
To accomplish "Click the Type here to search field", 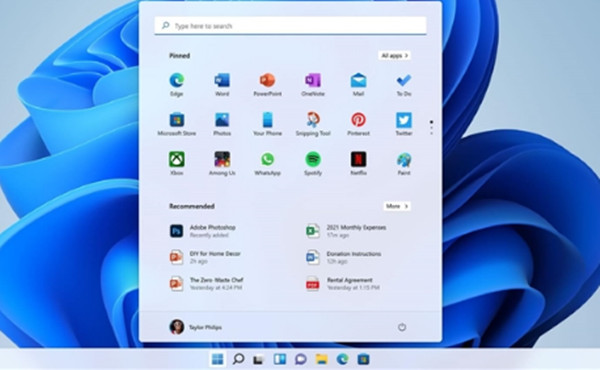I will tap(290, 26).
